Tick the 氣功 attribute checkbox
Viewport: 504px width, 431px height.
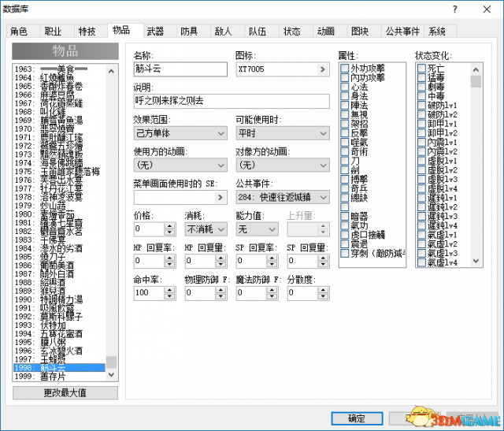(x=345, y=225)
